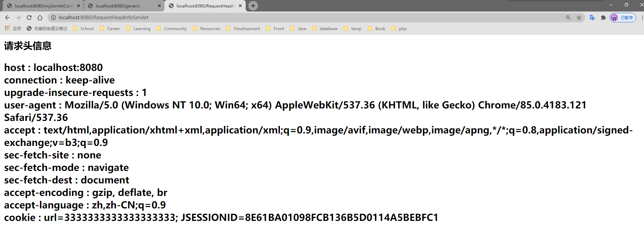Viewport: 644px width, 229px height.
Task: Click the 'connection : keep-alive' line
Action: [x=60, y=80]
